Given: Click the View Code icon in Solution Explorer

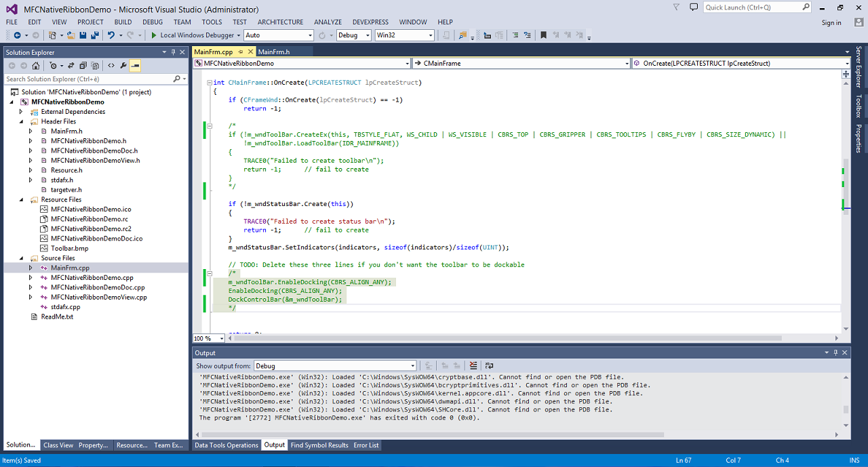Looking at the screenshot, I should pyautogui.click(x=111, y=66).
